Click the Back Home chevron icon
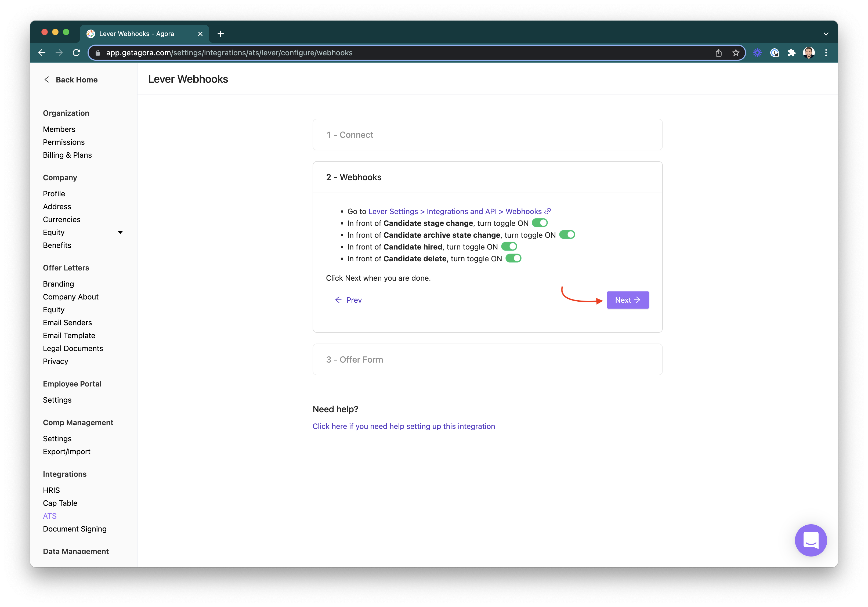The height and width of the screenshot is (607, 868). pos(46,80)
